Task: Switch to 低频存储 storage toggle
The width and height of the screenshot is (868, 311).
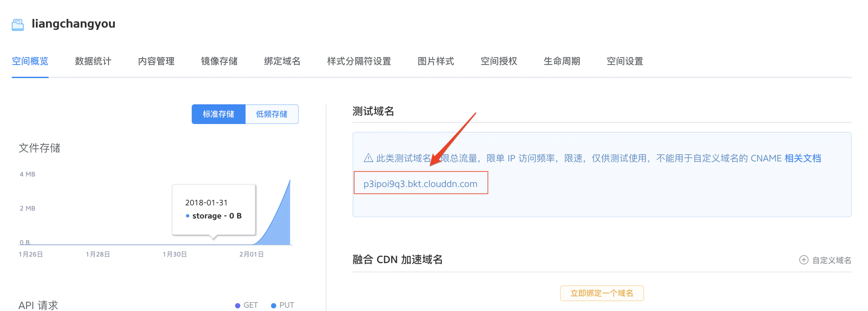Action: tap(271, 114)
